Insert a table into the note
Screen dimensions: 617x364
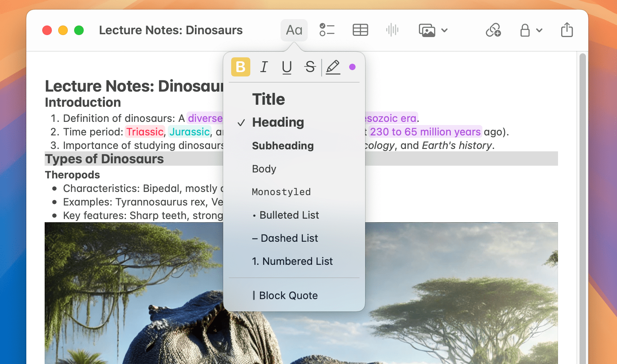pyautogui.click(x=360, y=30)
